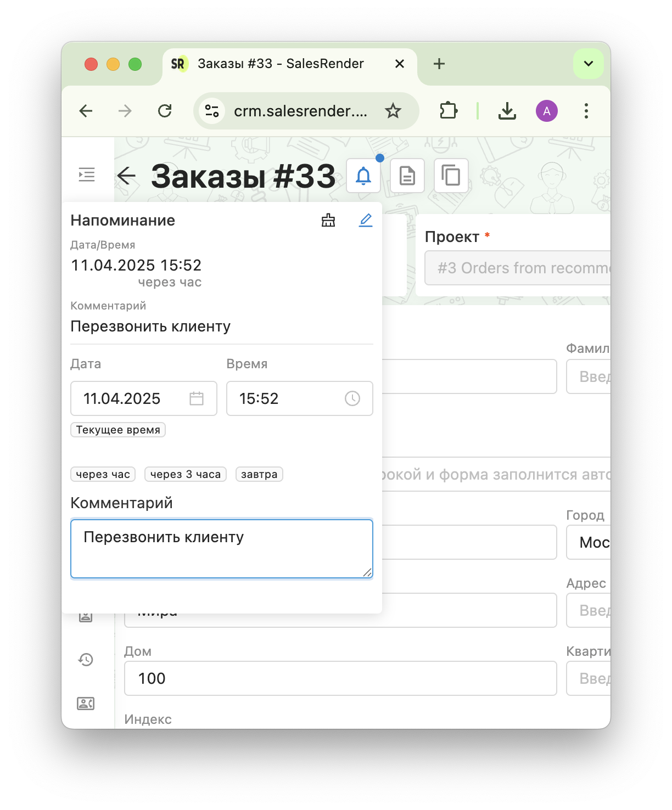The height and width of the screenshot is (810, 672).
Task: Click the Текущее время button
Action: click(x=118, y=430)
